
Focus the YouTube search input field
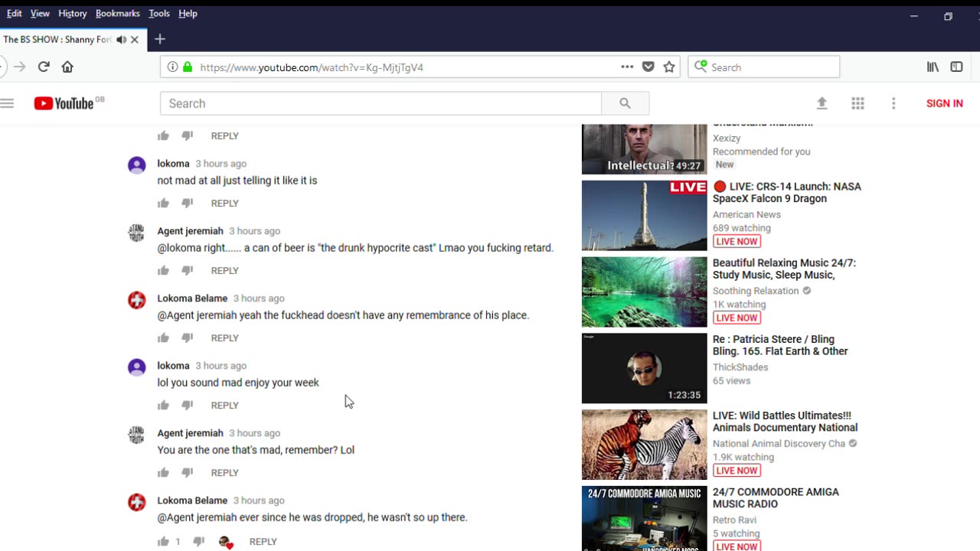pyautogui.click(x=381, y=103)
